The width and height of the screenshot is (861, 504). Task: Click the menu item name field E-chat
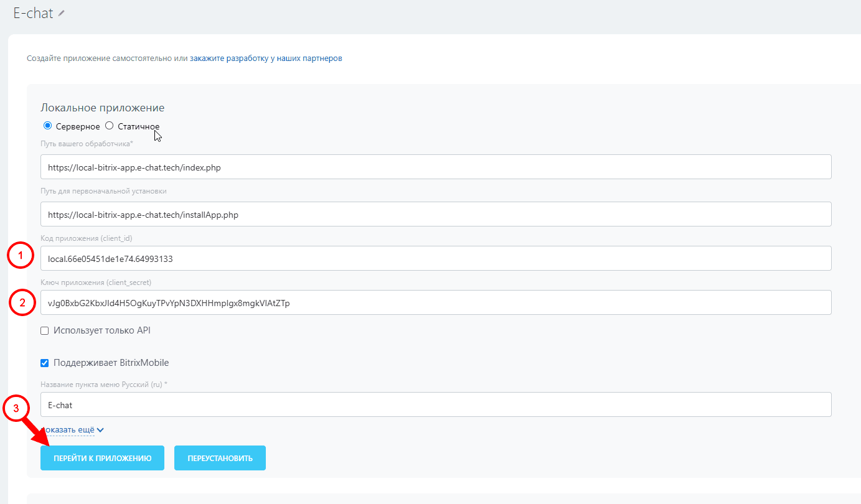coord(436,404)
